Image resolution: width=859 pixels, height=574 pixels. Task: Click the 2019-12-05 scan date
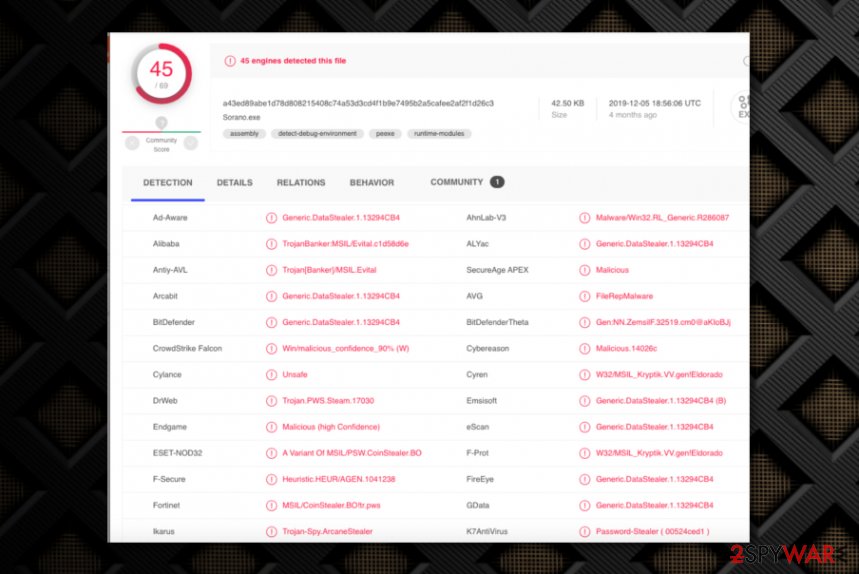[655, 103]
